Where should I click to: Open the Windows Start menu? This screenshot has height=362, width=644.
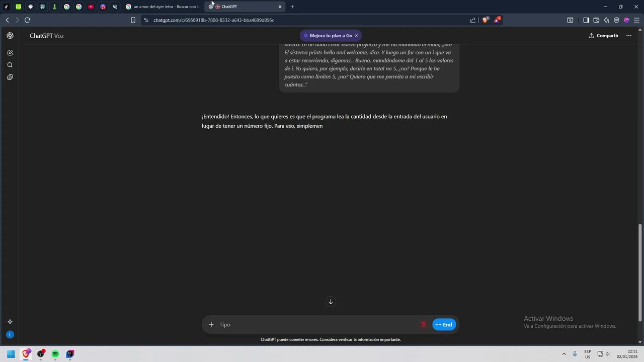click(x=11, y=354)
